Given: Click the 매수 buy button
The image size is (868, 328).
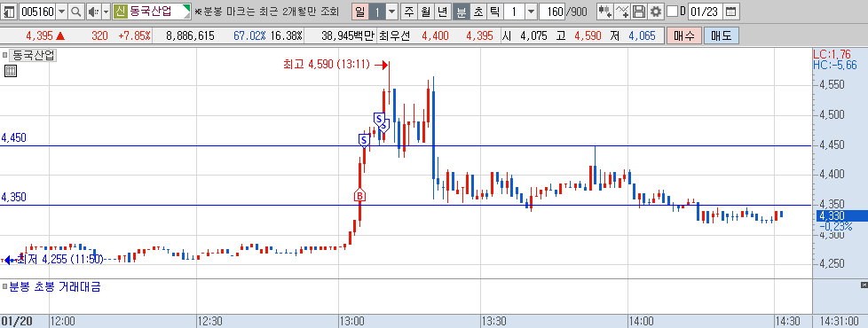Looking at the screenshot, I should pos(684,36).
